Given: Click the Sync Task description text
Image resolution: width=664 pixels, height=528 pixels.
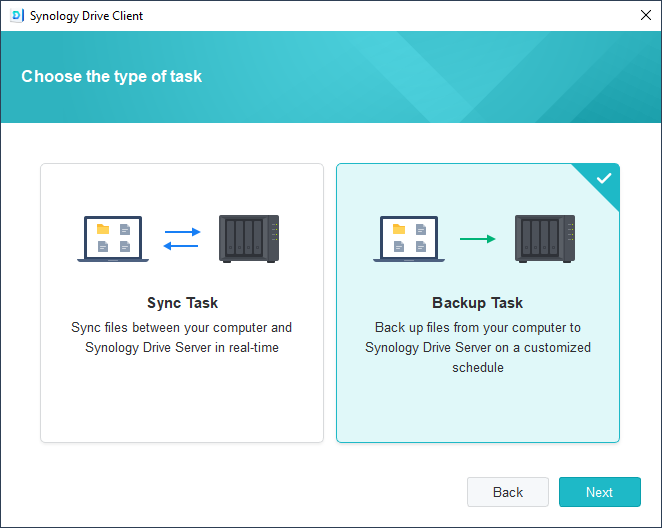Looking at the screenshot, I should (x=182, y=337).
